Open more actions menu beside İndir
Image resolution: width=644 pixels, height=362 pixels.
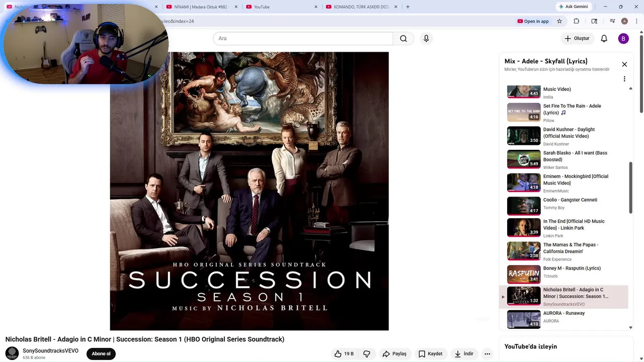coord(487,354)
